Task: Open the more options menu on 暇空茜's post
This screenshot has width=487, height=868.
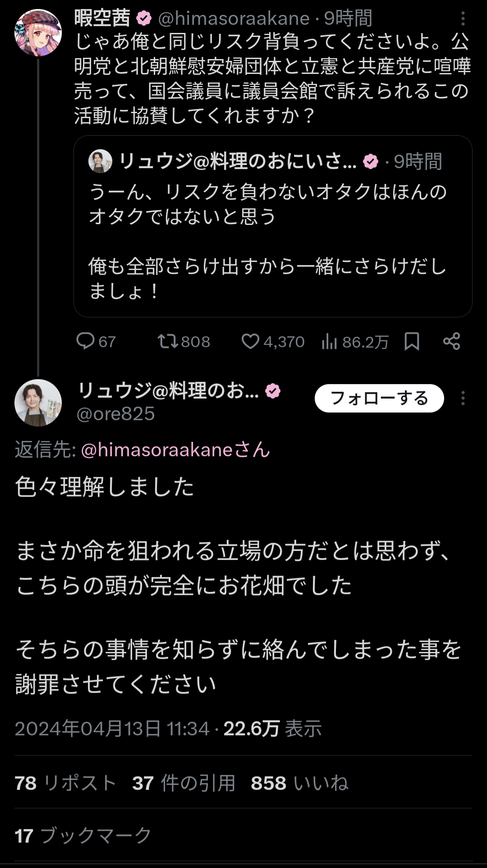Action: [x=463, y=18]
